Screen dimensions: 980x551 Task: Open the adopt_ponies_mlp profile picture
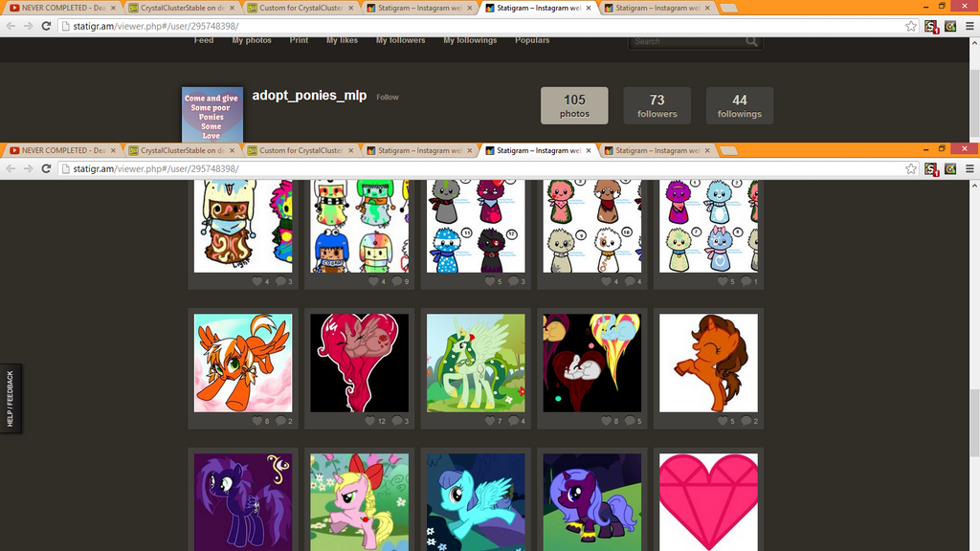click(x=212, y=115)
